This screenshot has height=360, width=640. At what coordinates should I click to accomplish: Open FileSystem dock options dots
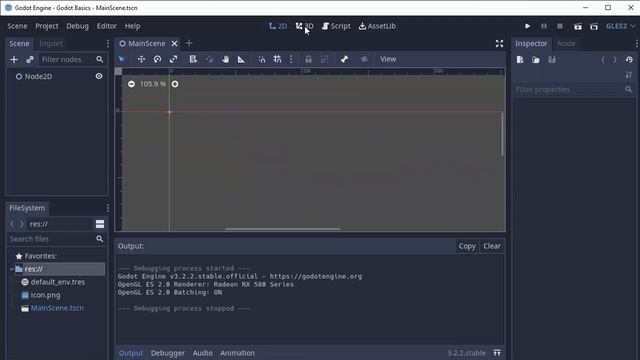coord(108,208)
